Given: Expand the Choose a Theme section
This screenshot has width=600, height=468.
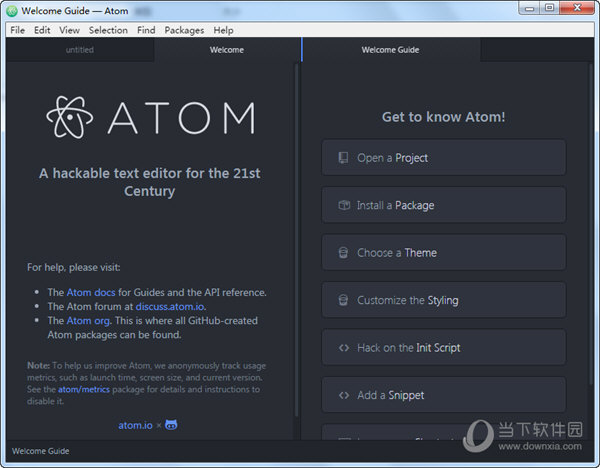Looking at the screenshot, I should coord(443,253).
